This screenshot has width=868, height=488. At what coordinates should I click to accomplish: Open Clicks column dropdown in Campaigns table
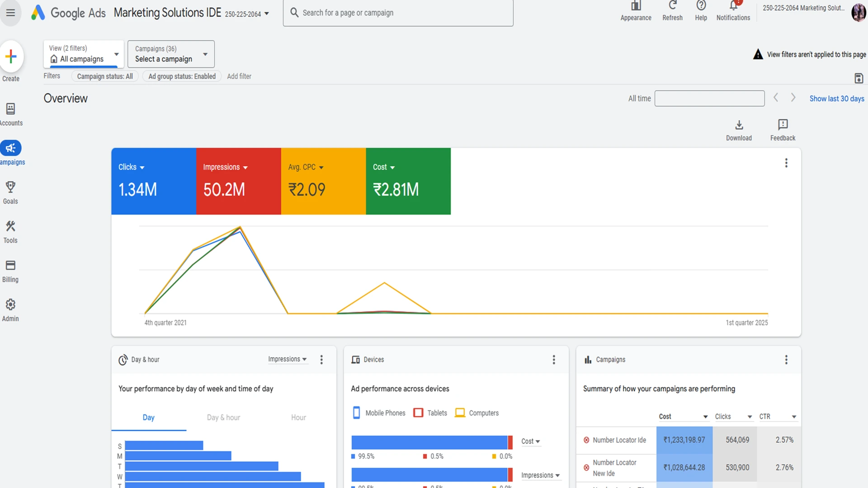[x=733, y=417]
